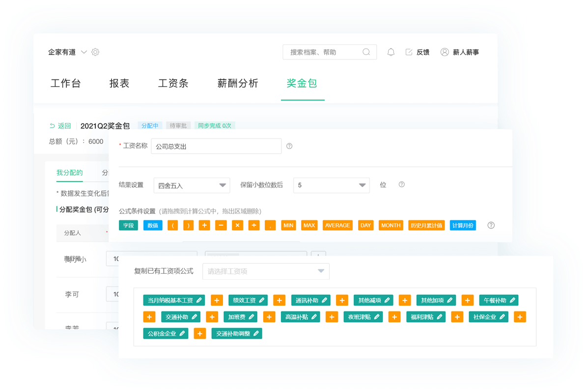Click the 搜索档案、帮助 search field
The width and height of the screenshot is (587, 392).
point(330,52)
